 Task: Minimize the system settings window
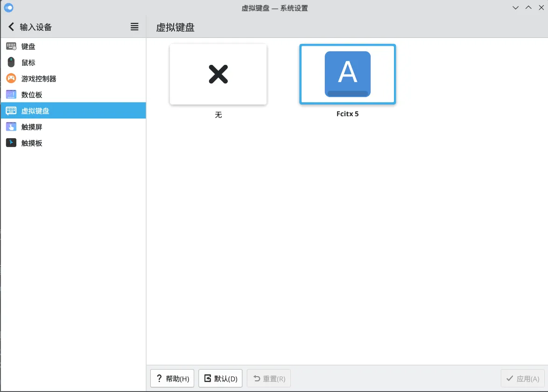click(x=515, y=8)
